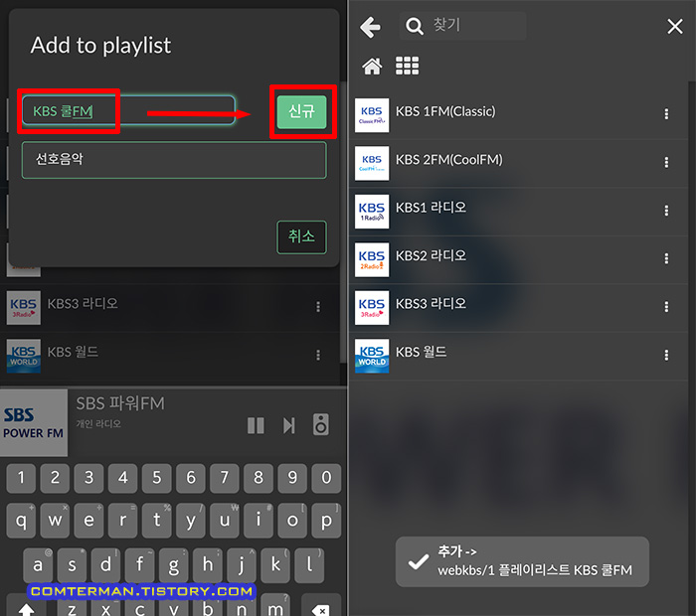Tap the 추가 confirmation toast

(522, 561)
